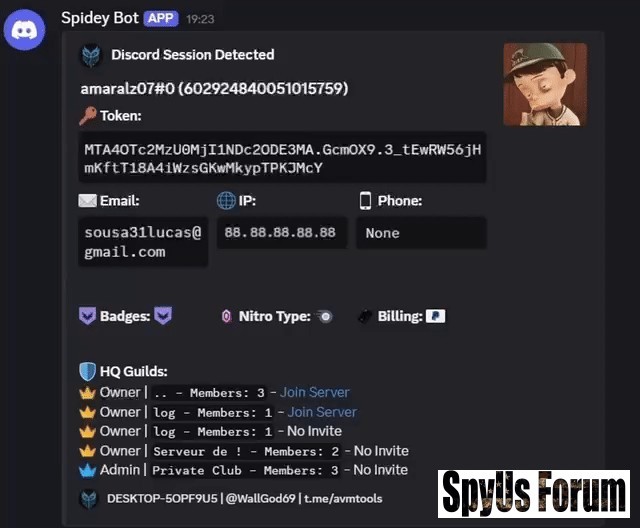Open the Join Server link for '..' guild
This screenshot has height=528, width=640.
click(315, 392)
